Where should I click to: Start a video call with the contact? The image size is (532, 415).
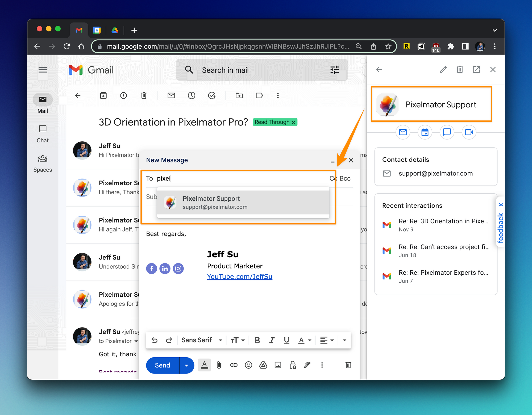(x=469, y=132)
